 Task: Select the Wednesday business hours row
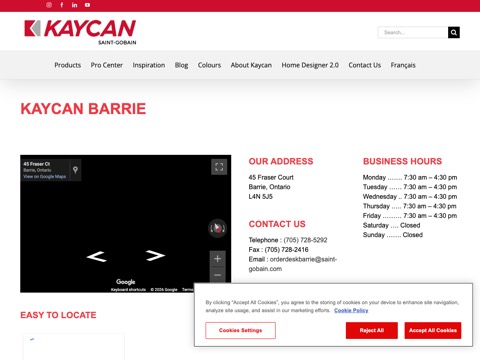(x=410, y=197)
